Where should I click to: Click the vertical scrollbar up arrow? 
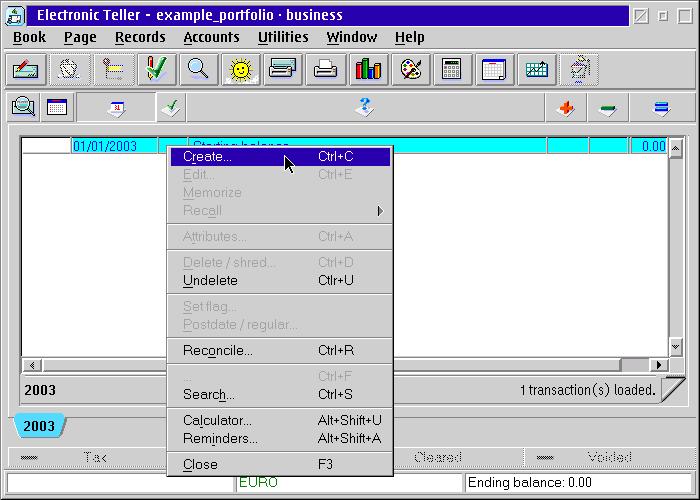coord(675,147)
